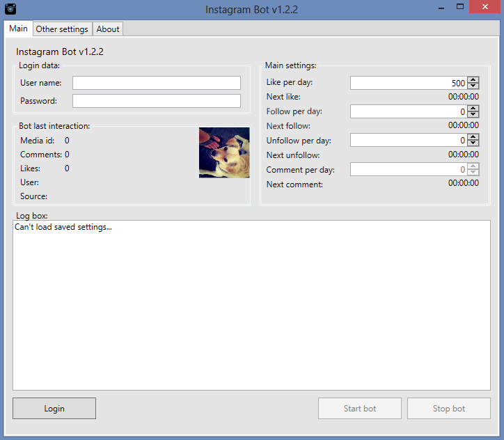Image resolution: width=504 pixels, height=440 pixels.
Task: Click the Stop bot button
Action: (x=449, y=409)
